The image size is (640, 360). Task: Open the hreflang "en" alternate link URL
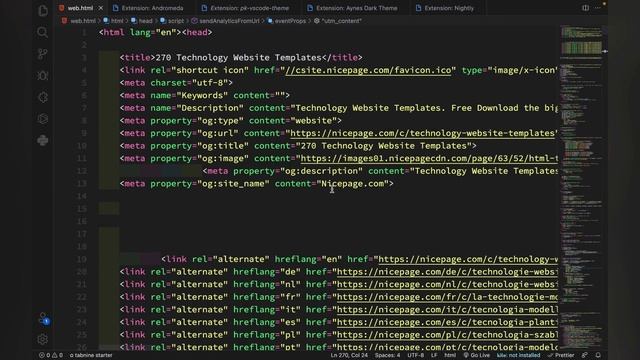pyautogui.click(x=468, y=259)
